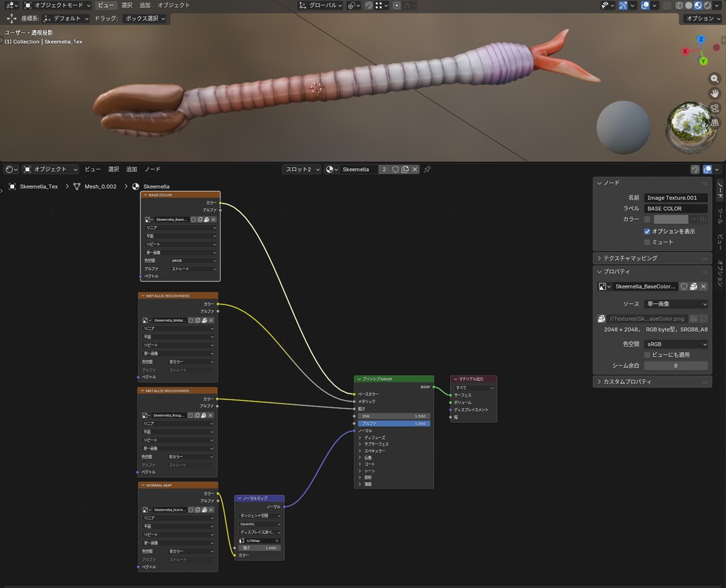
Task: Open the デフォルト coordinate system dropdown
Action: click(x=66, y=18)
